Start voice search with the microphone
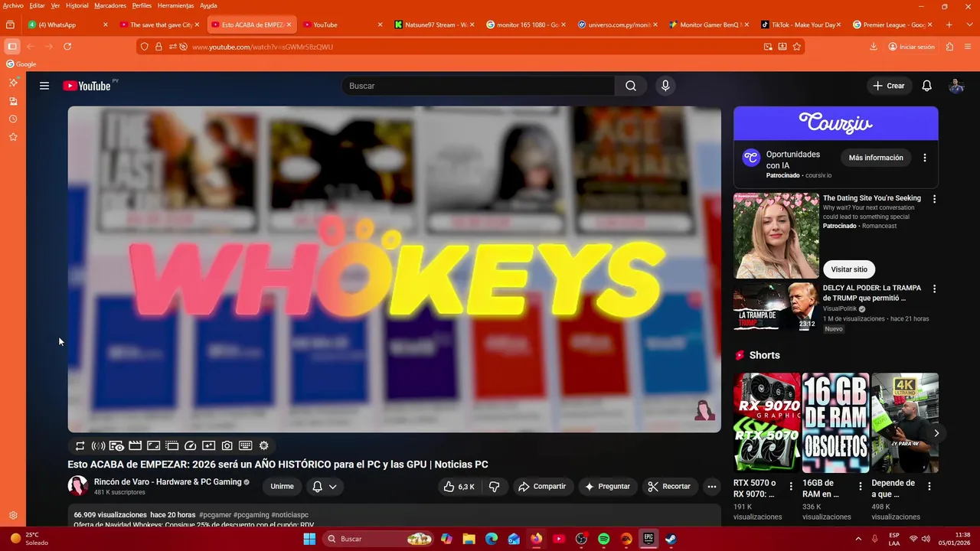The image size is (980, 551). 665,86
